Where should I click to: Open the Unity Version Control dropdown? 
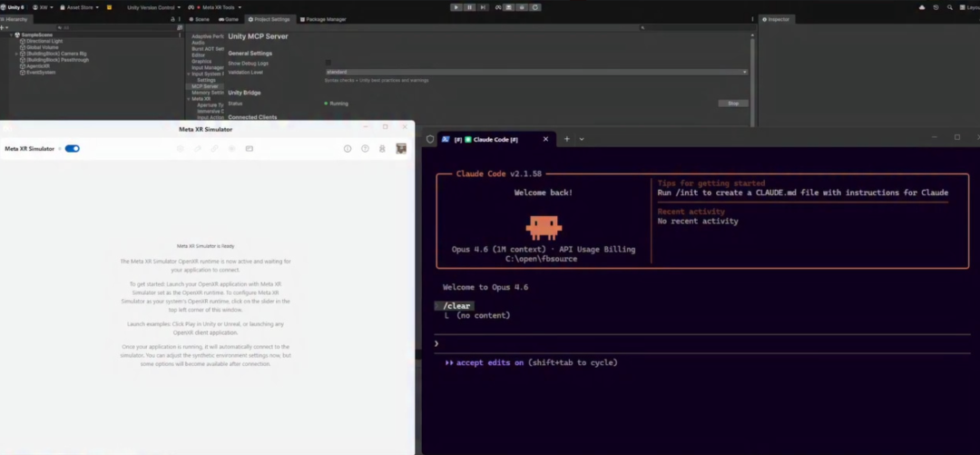(153, 7)
